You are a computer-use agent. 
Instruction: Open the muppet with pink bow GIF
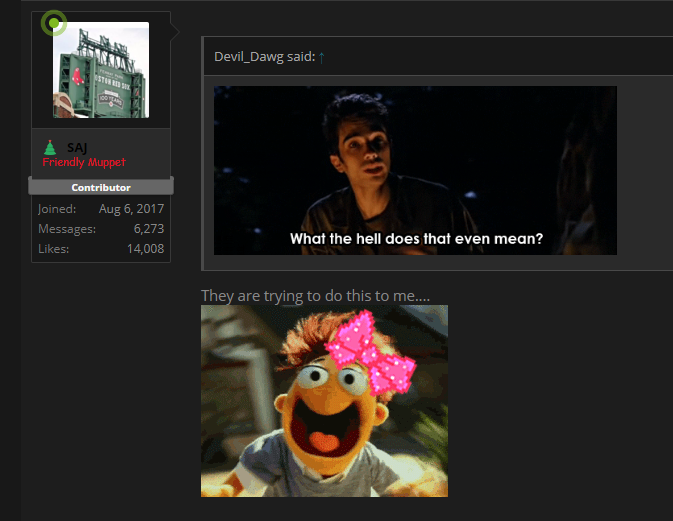(324, 401)
